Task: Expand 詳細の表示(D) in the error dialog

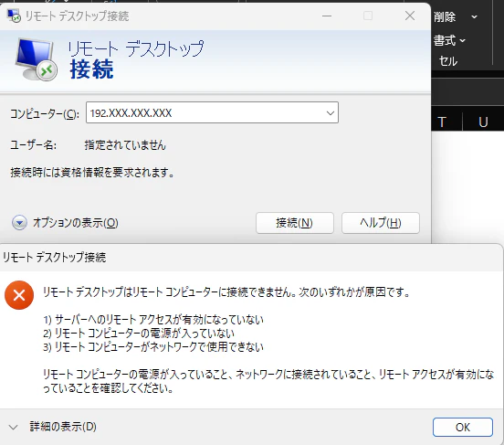Action: point(53,427)
